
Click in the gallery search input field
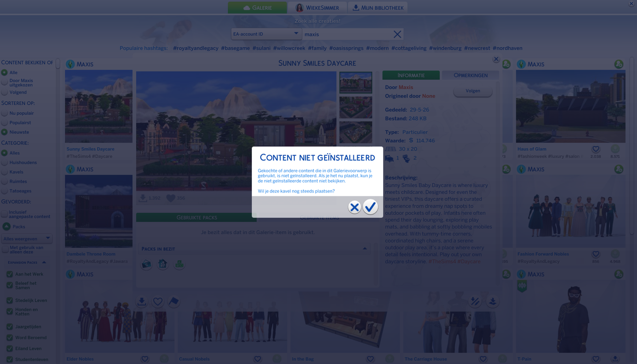pos(347,34)
